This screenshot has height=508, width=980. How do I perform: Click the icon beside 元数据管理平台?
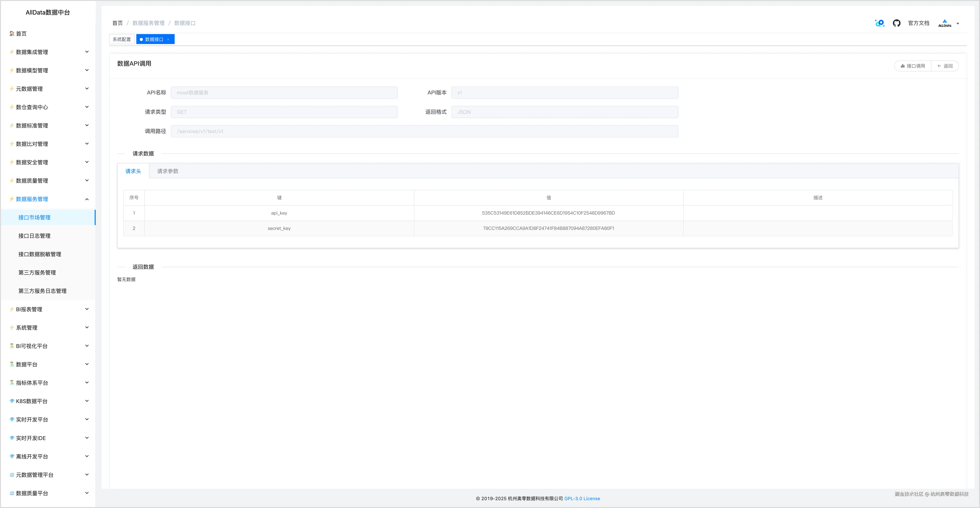pyautogui.click(x=12, y=475)
